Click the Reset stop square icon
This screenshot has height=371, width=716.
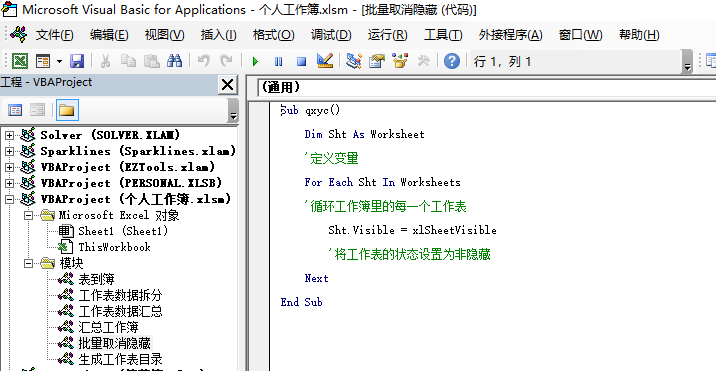[301, 61]
